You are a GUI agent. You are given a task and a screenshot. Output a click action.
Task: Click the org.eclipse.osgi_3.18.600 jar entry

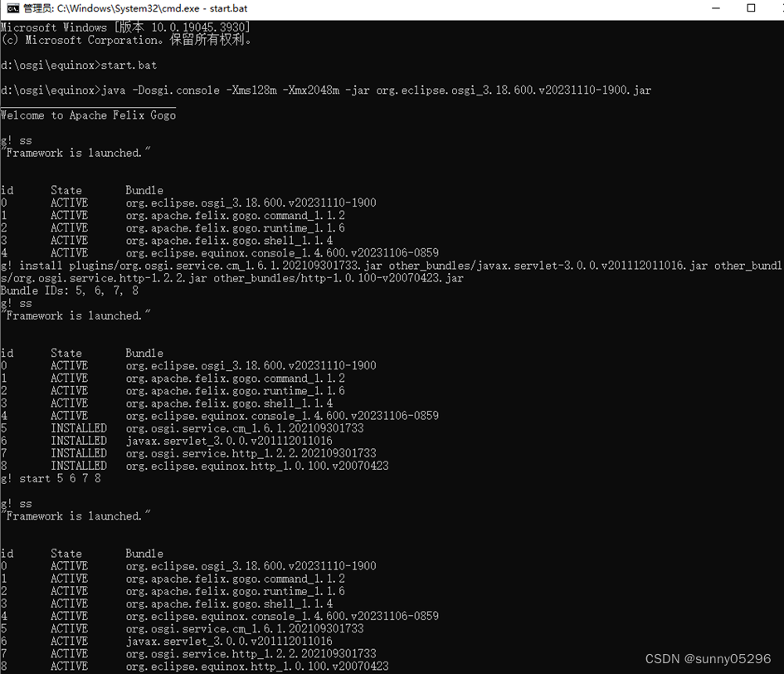pos(249,202)
